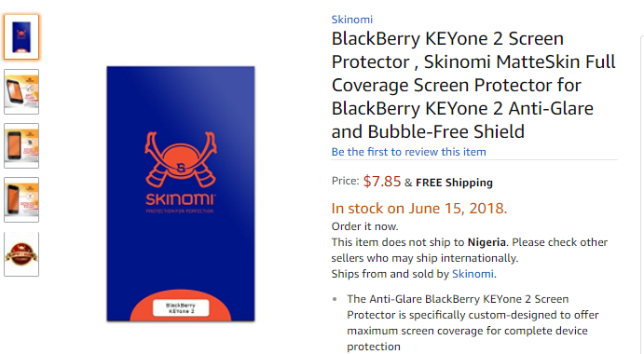This screenshot has height=354, width=644.
Task: Click the 'Order it now.' text
Action: pos(364,226)
